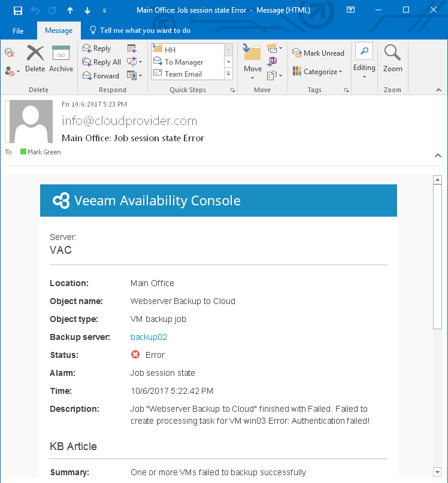The height and width of the screenshot is (483, 448).
Task: Collapse the ribbon
Action: coord(438,90)
